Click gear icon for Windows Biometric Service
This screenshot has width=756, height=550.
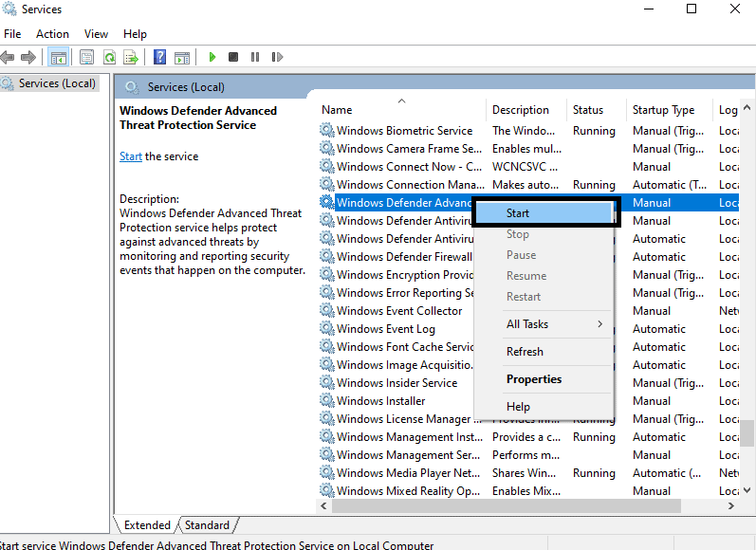click(327, 130)
